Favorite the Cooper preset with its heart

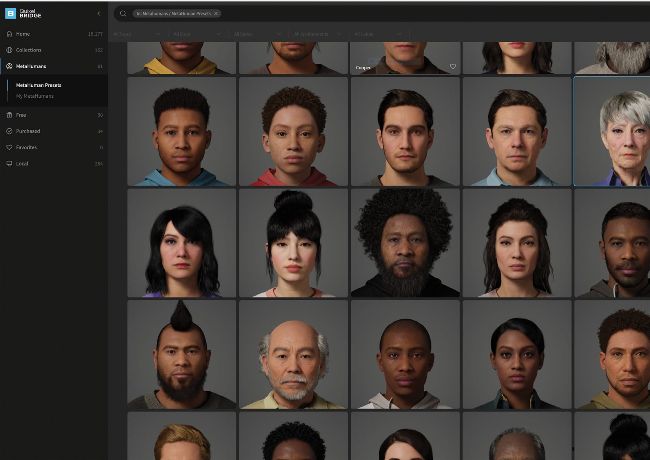(x=452, y=67)
